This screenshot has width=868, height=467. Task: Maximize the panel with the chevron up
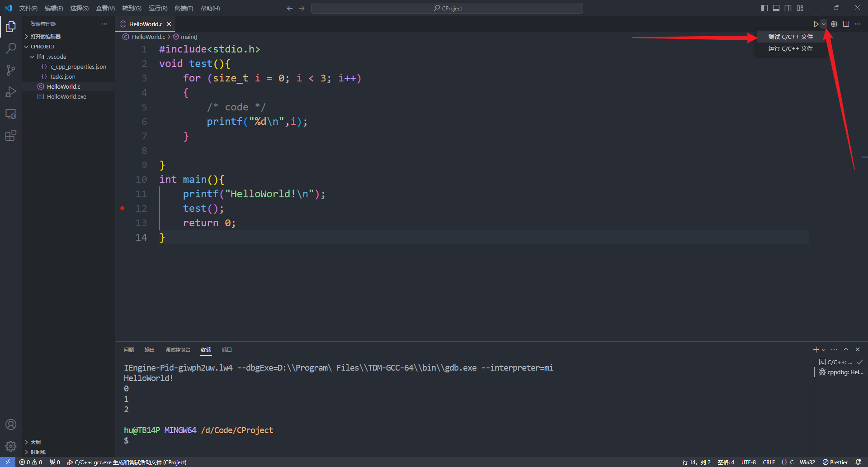pyautogui.click(x=846, y=349)
